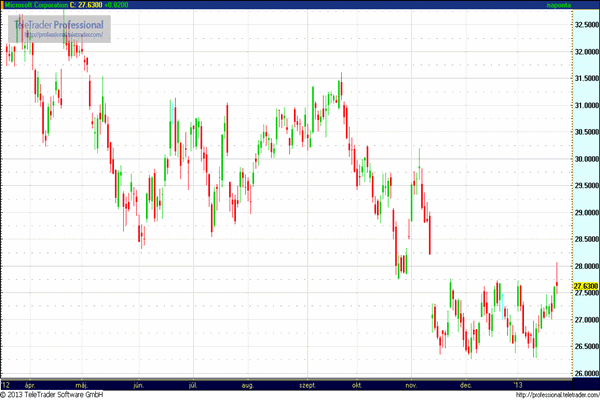Screen dimensions: 600x400
Task: Click the 28.0000 price axis label
Action: (x=584, y=267)
